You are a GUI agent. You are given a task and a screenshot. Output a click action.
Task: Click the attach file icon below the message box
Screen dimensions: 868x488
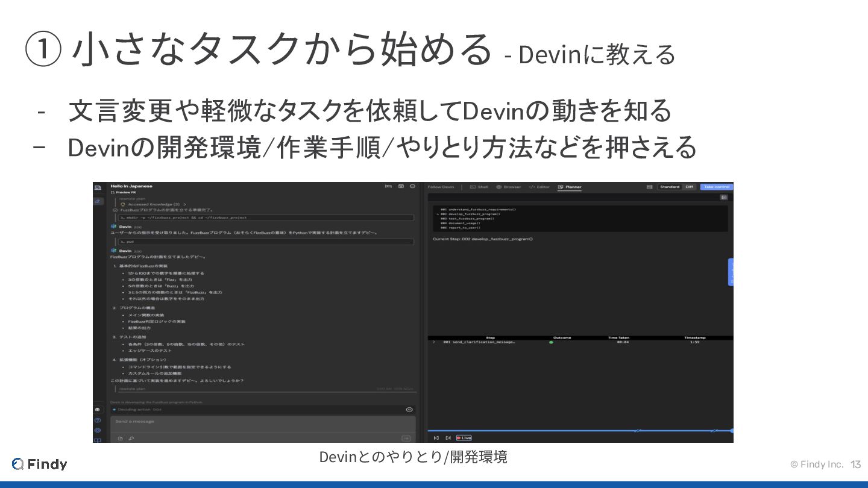[120, 439]
